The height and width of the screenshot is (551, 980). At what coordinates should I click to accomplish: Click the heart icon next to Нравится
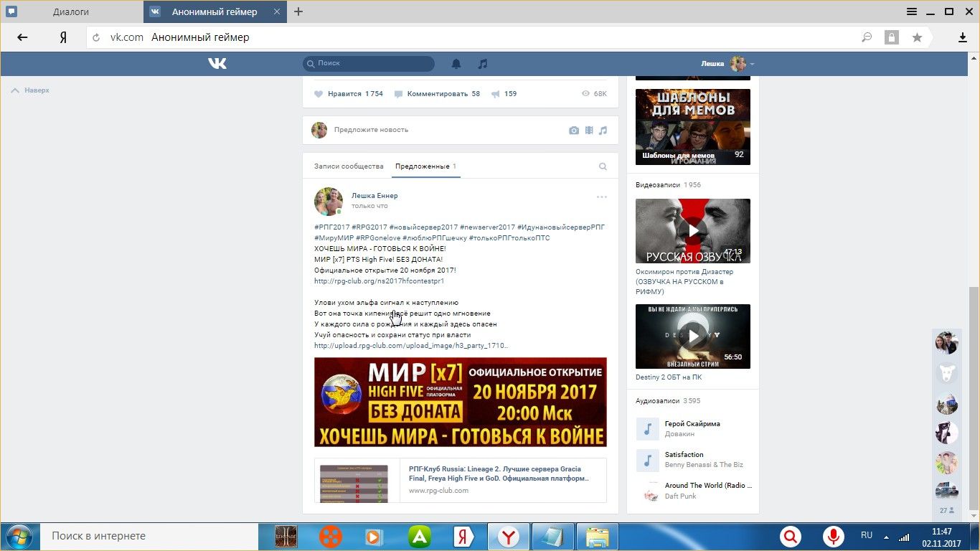(x=319, y=94)
